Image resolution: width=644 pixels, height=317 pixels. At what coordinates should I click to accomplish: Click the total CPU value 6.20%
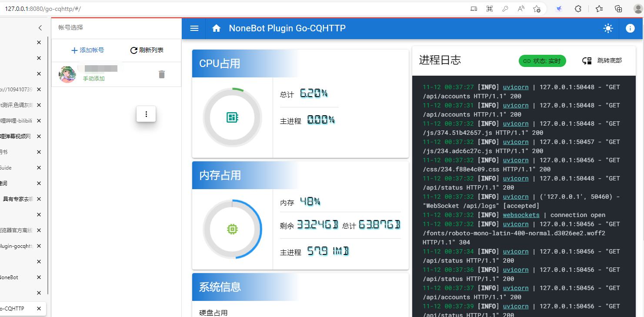pyautogui.click(x=314, y=93)
